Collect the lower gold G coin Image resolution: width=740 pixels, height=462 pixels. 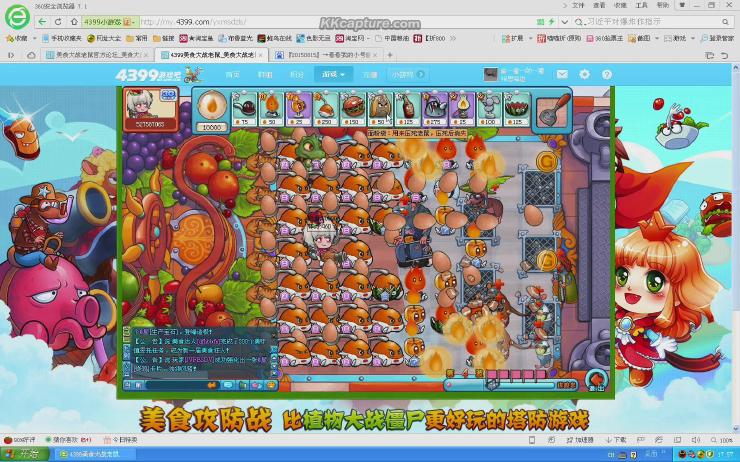pos(547,260)
